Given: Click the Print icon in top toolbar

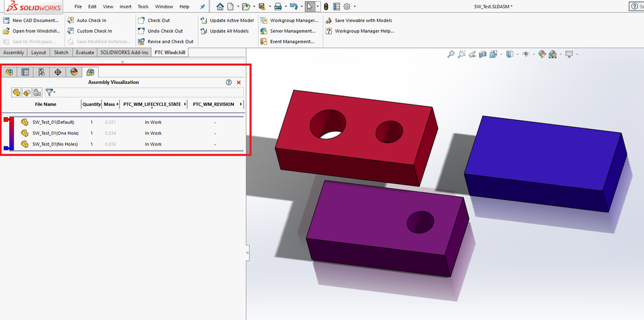Looking at the screenshot, I should (x=277, y=6).
